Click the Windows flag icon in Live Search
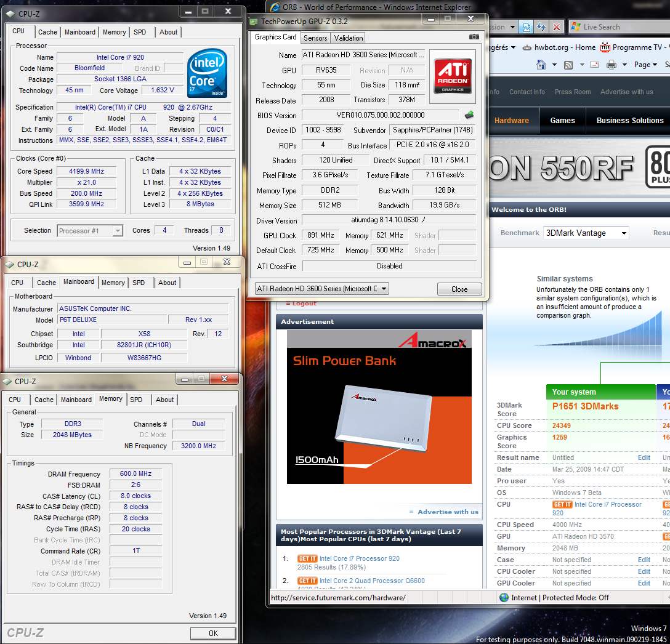Image resolution: width=670 pixels, height=644 pixels. 576,27
